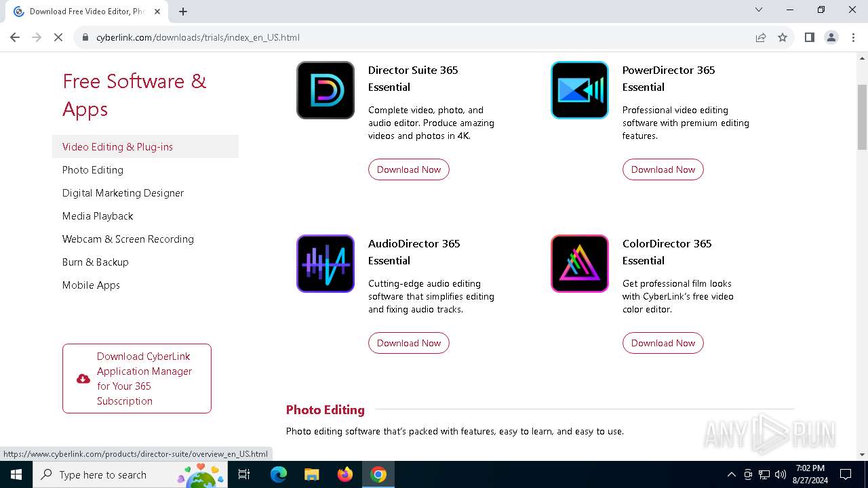Open the Director Suite 365 product icon

click(x=325, y=90)
